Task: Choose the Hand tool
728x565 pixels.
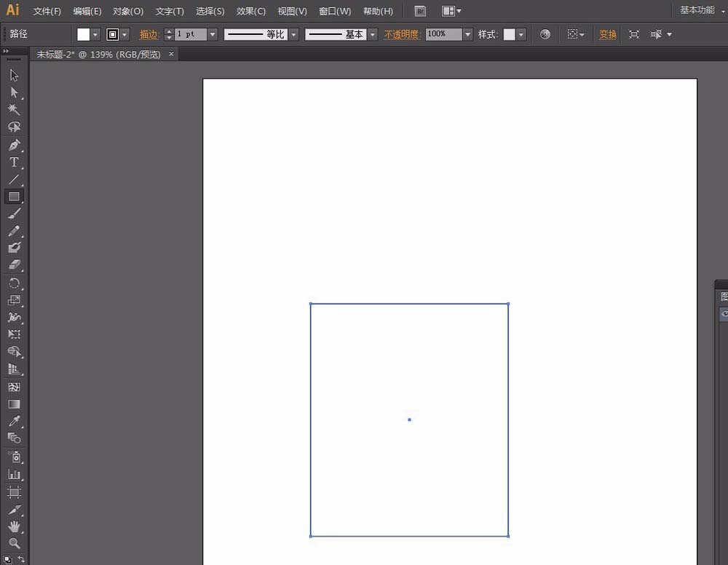Action: pos(14,526)
